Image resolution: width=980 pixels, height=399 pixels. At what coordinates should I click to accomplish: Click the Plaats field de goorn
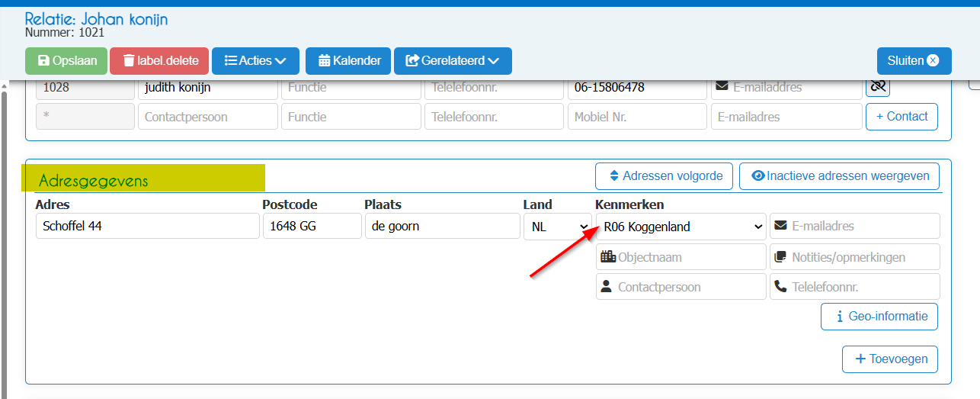(442, 226)
